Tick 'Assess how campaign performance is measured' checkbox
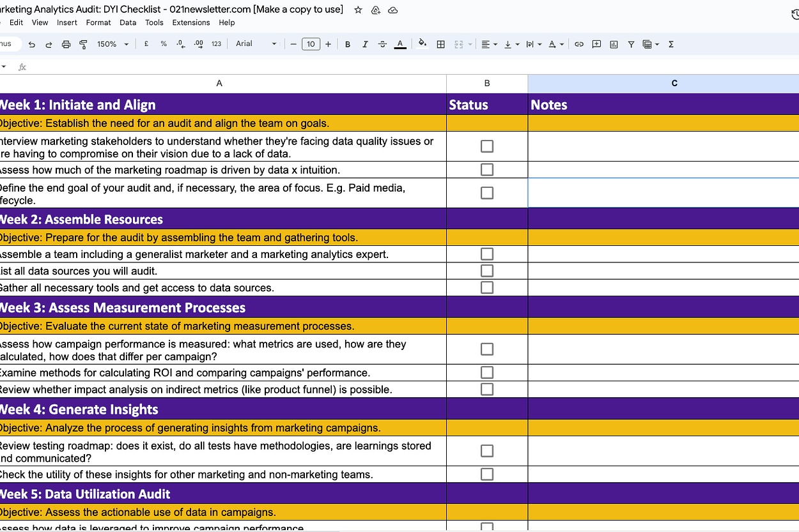 click(x=487, y=349)
